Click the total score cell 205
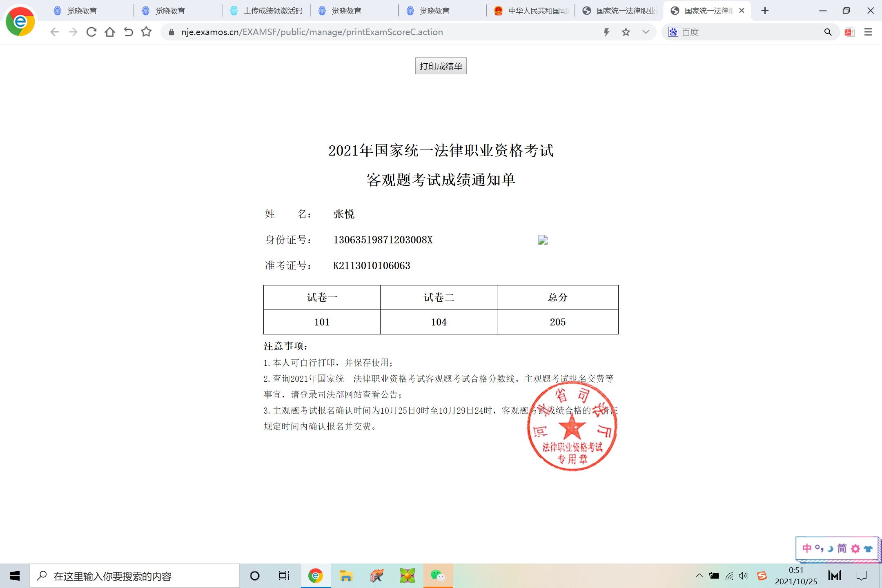This screenshot has height=588, width=882. [x=558, y=322]
